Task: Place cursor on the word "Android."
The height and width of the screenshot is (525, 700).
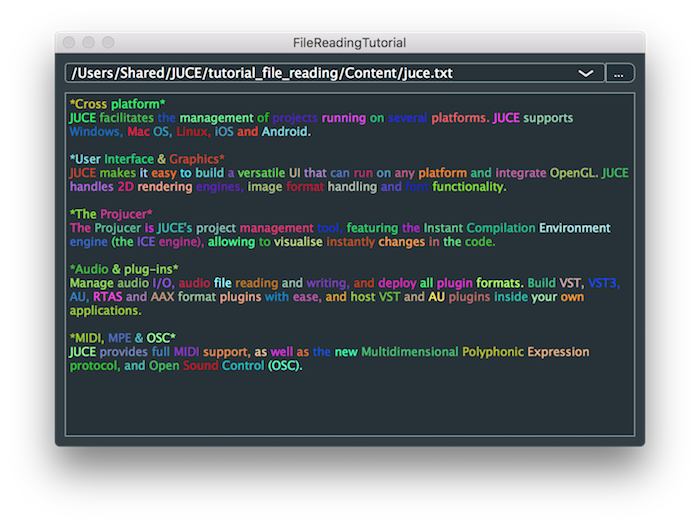Action: pyautogui.click(x=287, y=131)
